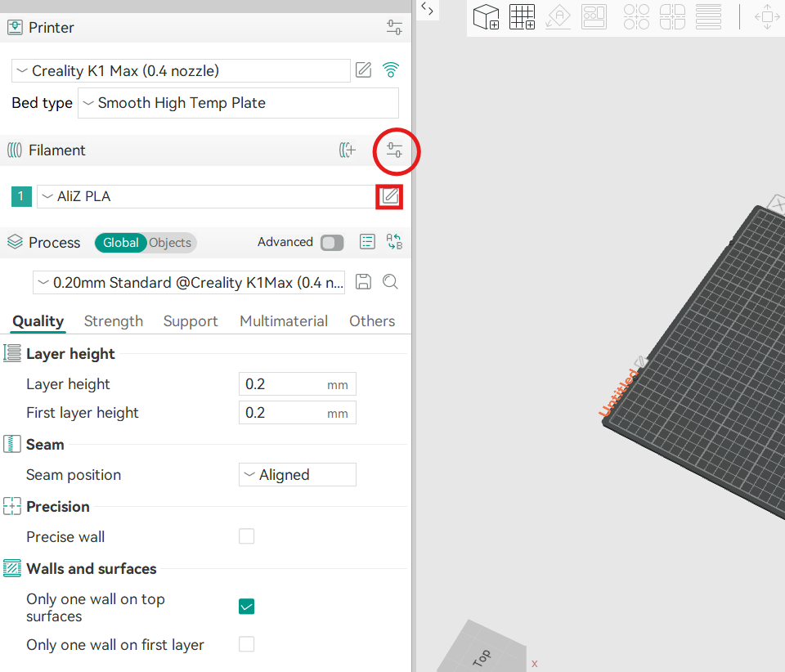Switch to the Multimaterial tab
Viewport: 785px width, 672px height.
point(284,320)
